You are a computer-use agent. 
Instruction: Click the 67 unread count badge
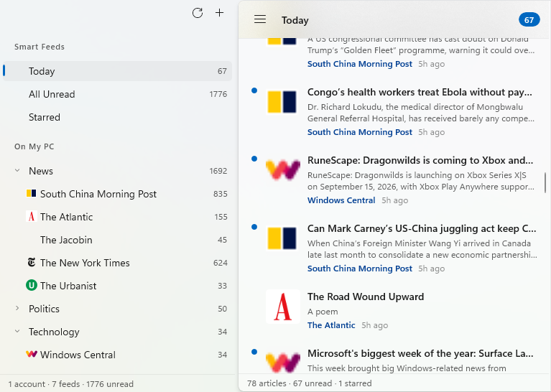(529, 20)
